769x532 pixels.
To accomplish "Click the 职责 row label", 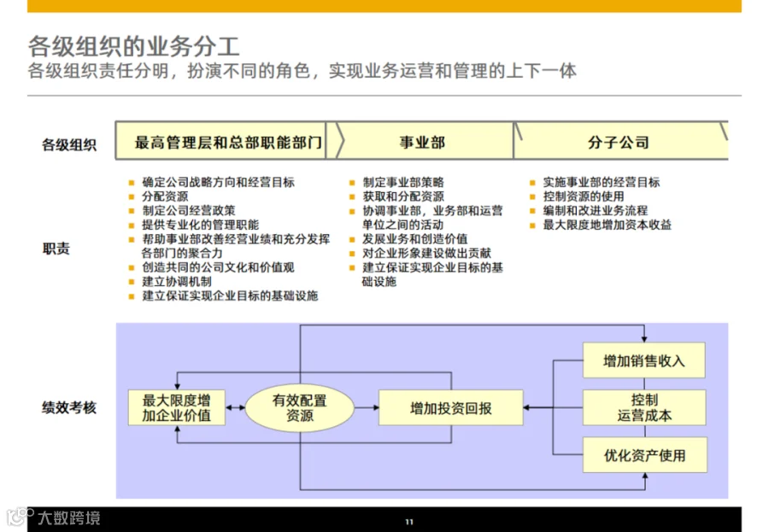I will coord(56,248).
